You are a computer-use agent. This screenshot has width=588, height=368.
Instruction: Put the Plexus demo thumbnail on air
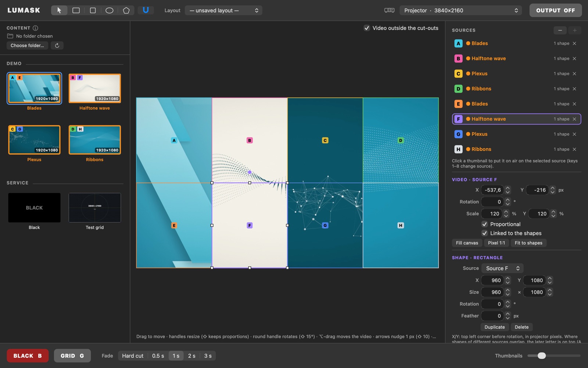tap(34, 140)
